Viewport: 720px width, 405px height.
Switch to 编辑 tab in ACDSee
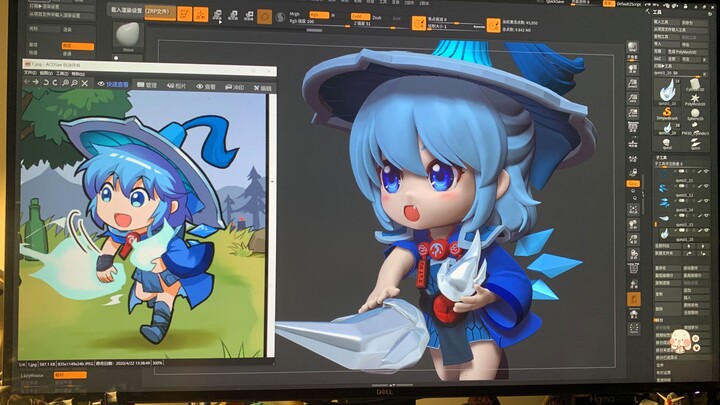[263, 88]
